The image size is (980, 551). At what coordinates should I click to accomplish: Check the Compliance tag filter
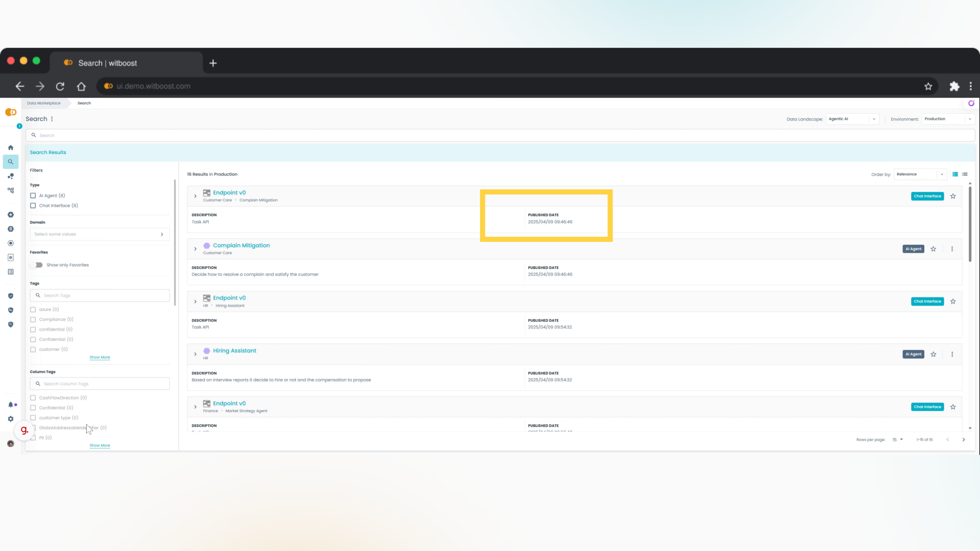(x=33, y=319)
